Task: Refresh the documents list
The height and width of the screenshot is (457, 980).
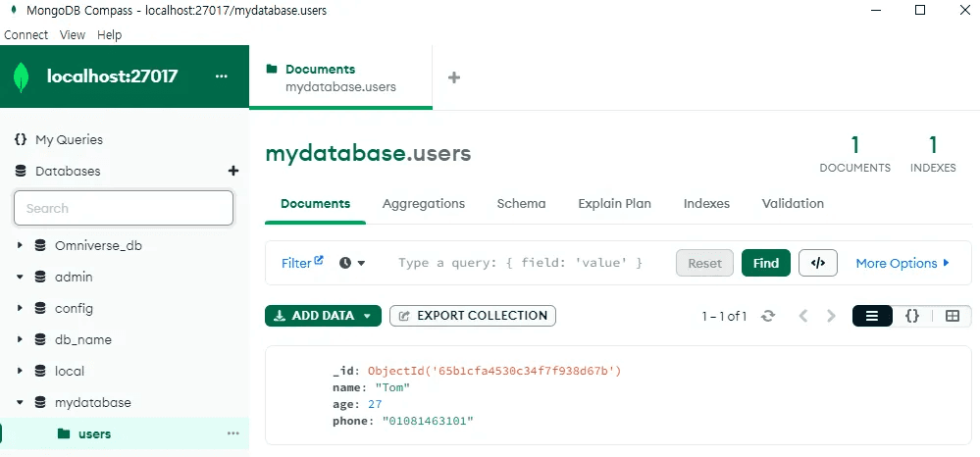Action: pos(768,316)
